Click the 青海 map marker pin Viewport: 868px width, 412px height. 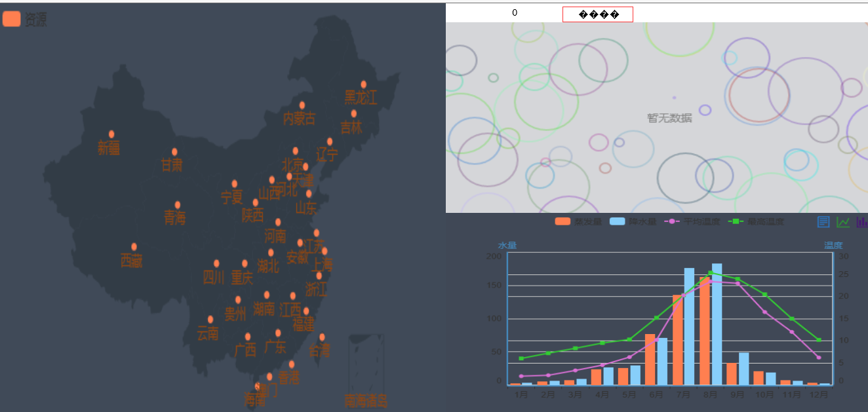(x=177, y=205)
